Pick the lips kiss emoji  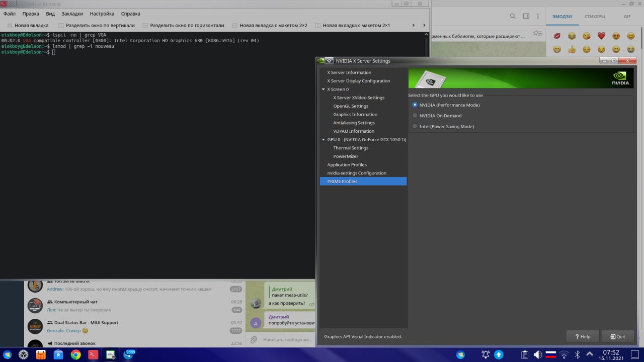557,36
